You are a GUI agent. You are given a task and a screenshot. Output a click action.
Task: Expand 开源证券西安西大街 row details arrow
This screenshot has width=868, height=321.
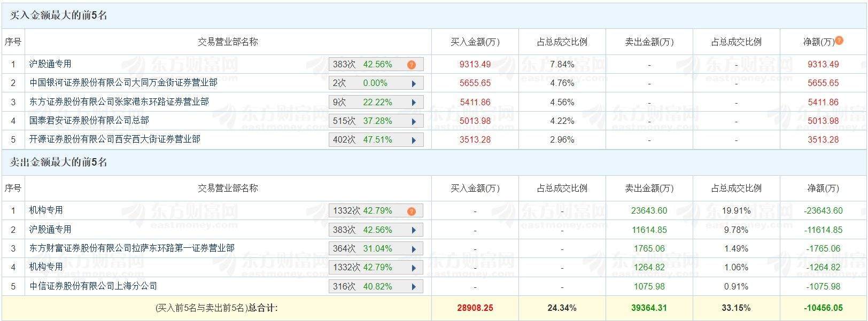414,140
